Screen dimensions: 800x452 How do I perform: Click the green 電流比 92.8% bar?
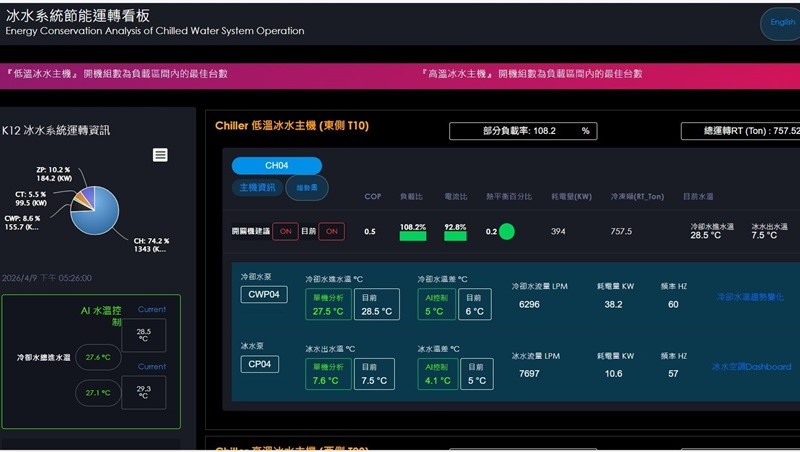(455, 236)
